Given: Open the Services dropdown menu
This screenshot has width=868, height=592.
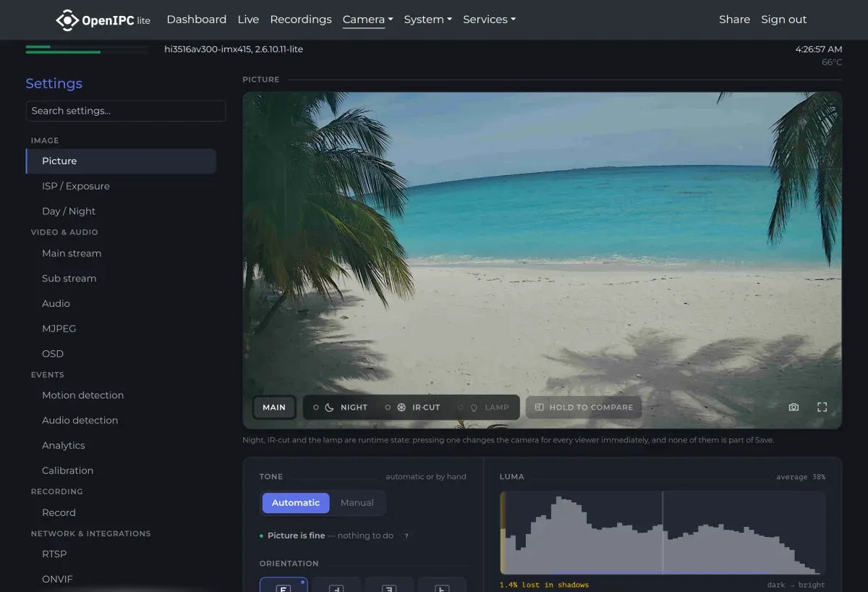Looking at the screenshot, I should click(x=489, y=20).
